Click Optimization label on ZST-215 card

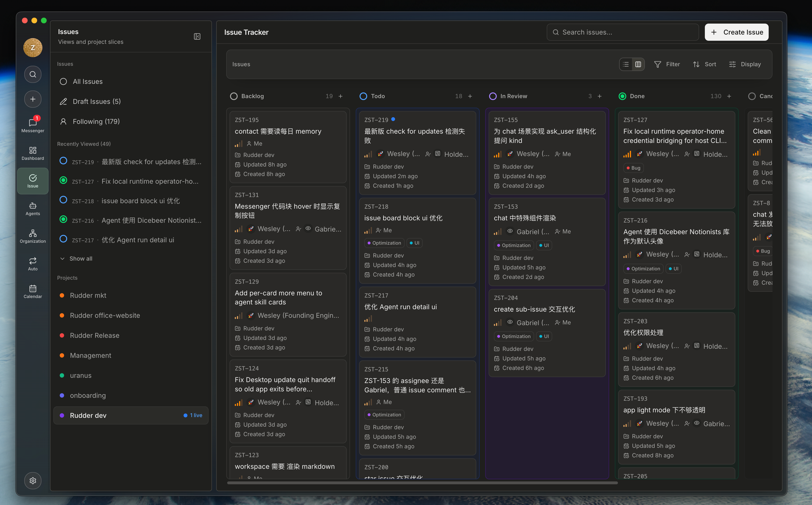pyautogui.click(x=384, y=415)
